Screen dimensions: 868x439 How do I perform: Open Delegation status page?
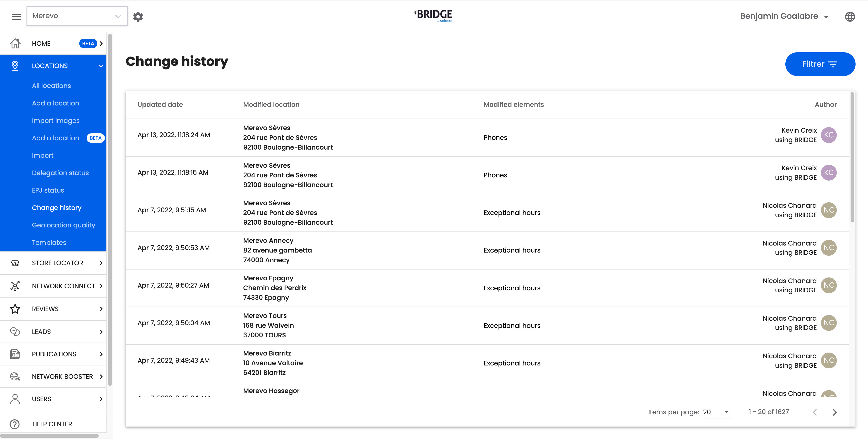tap(60, 173)
